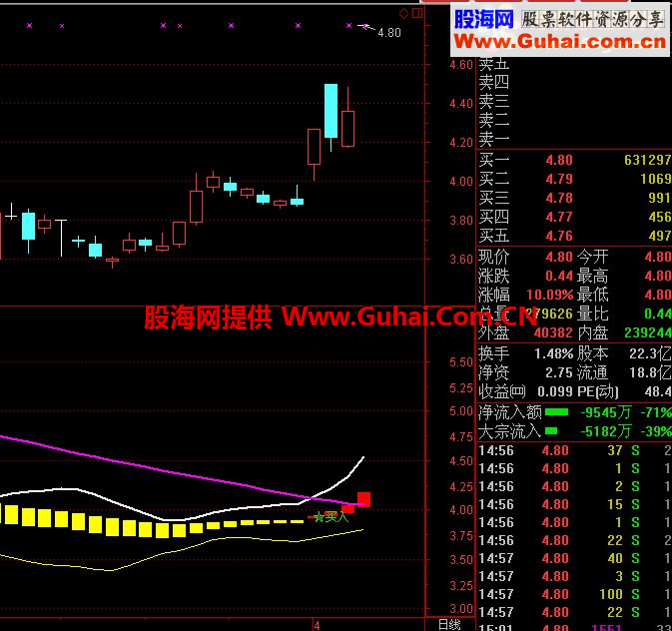The image size is (672, 631).
Task: Click the 换手 turnover value 1.48%
Action: pos(554,353)
